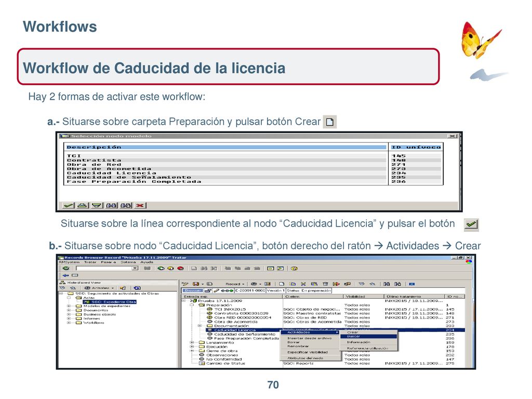The image size is (532, 399).
Task: Click the filter icon in Selección nodo modelo dialog
Action: [97, 205]
